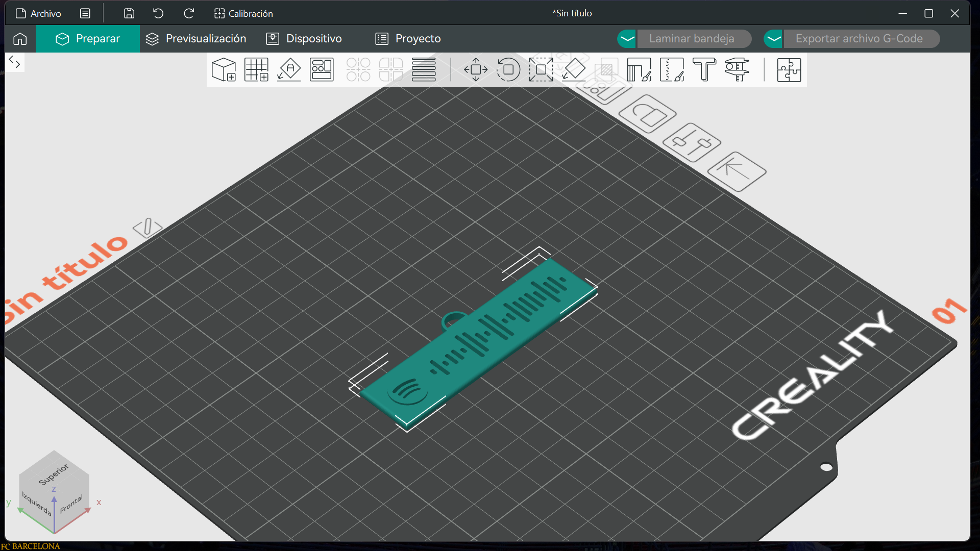Click the plate name edit pencil icon
Viewport: 980px width, 551px height.
pyautogui.click(x=148, y=227)
